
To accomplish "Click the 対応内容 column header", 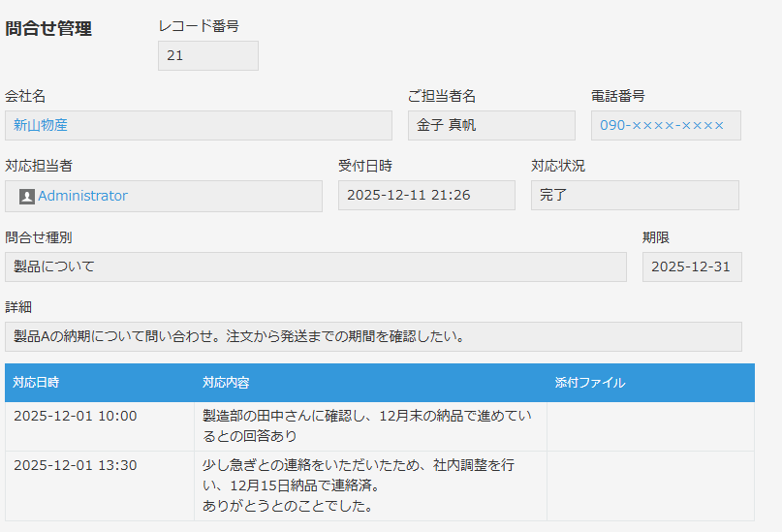I will pos(226,383).
